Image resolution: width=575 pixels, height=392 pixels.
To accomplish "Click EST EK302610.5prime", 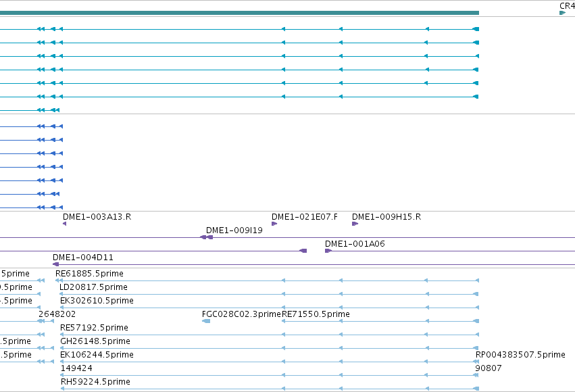I will click(x=97, y=301).
